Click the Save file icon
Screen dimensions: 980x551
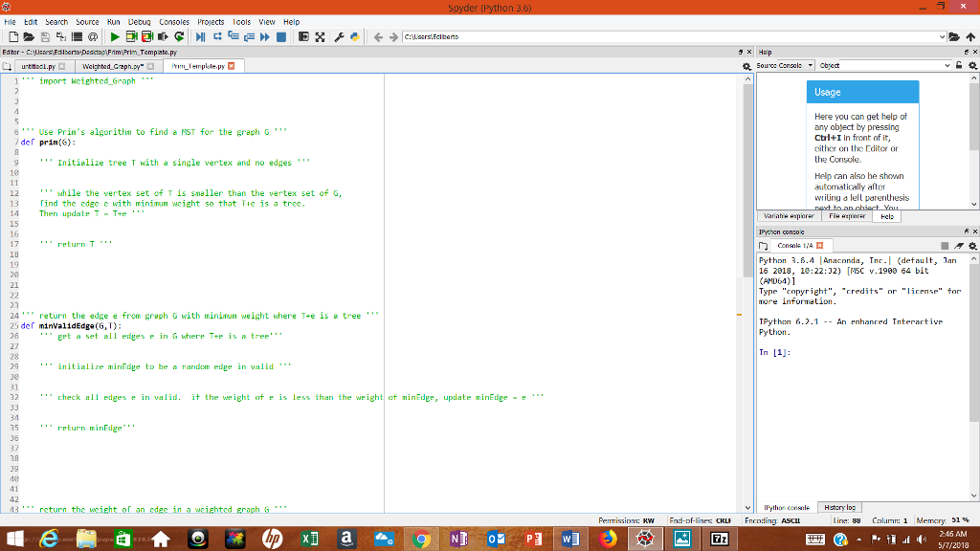pyautogui.click(x=44, y=36)
